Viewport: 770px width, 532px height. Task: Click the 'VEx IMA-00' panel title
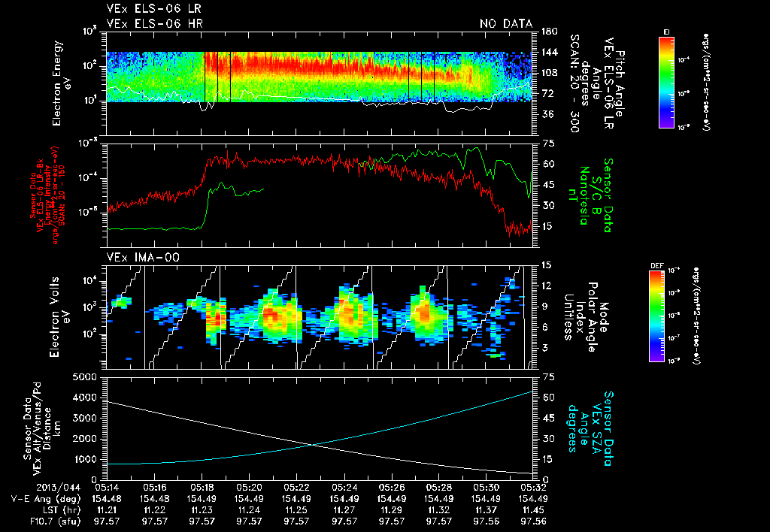click(143, 257)
